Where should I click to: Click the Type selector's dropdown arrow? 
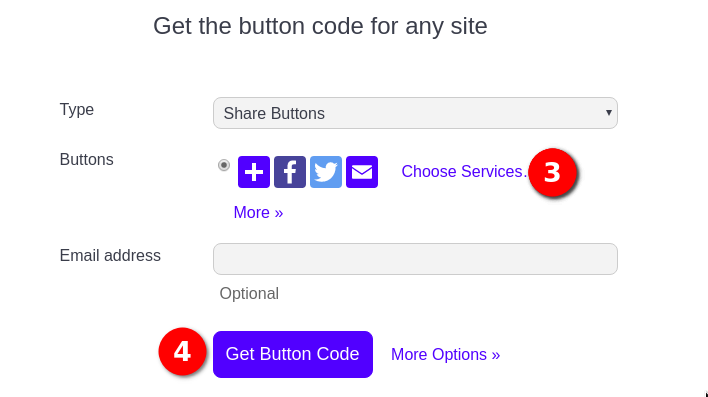609,112
